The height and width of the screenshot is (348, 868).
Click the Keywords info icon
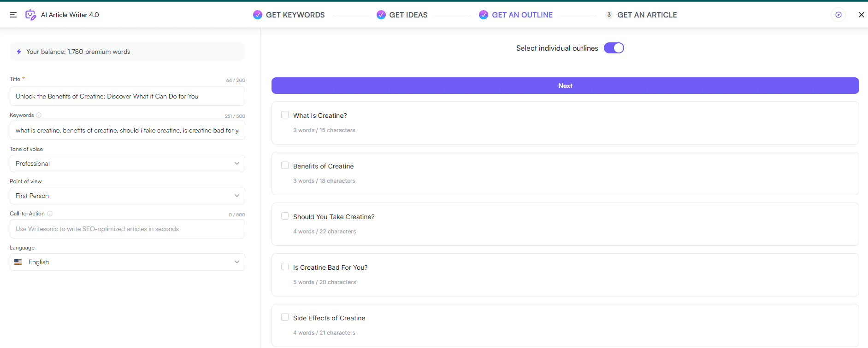(x=39, y=115)
